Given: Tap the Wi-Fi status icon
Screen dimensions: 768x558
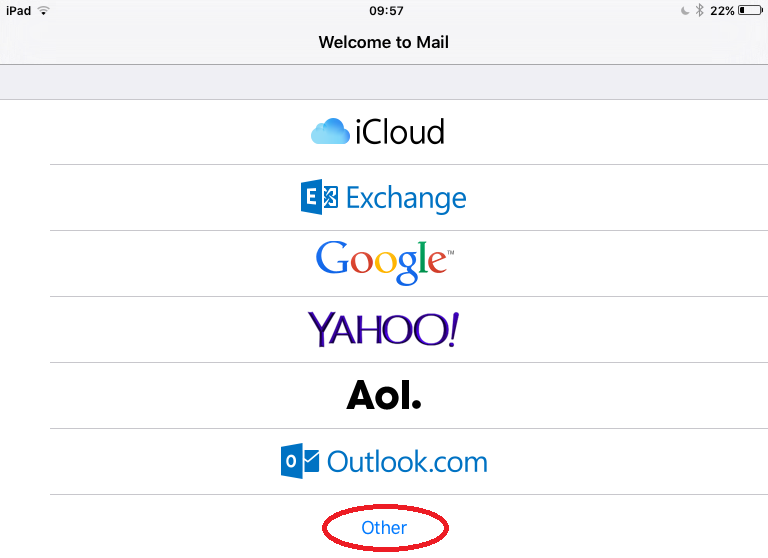Looking at the screenshot, I should point(44,11).
